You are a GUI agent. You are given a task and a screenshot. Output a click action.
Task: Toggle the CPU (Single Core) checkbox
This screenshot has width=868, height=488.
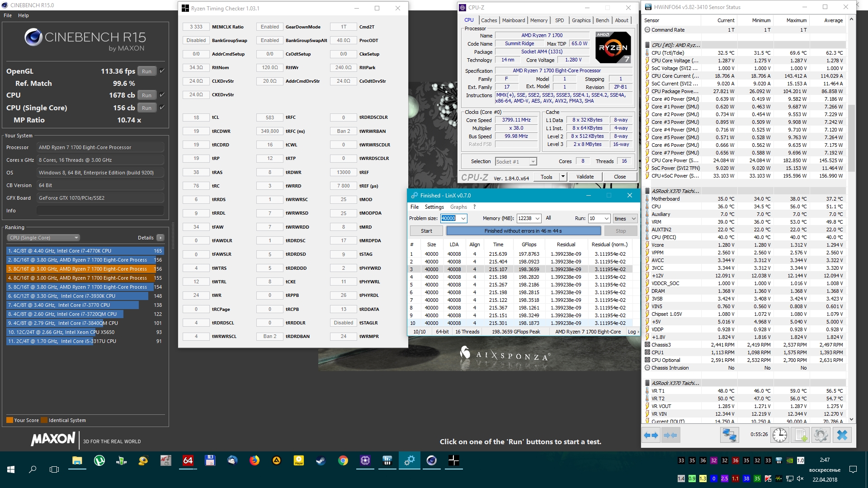click(162, 108)
